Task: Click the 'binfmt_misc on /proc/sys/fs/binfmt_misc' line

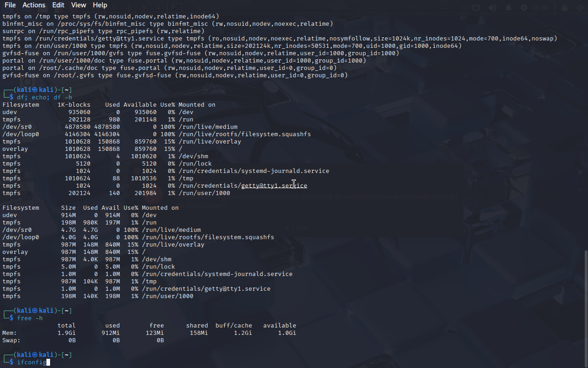Action: pos(168,24)
